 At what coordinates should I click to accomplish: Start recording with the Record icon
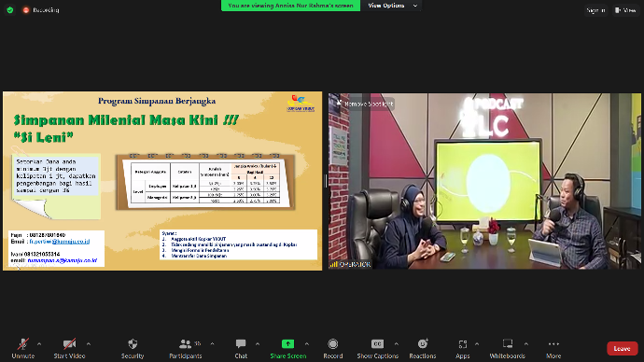[332, 344]
